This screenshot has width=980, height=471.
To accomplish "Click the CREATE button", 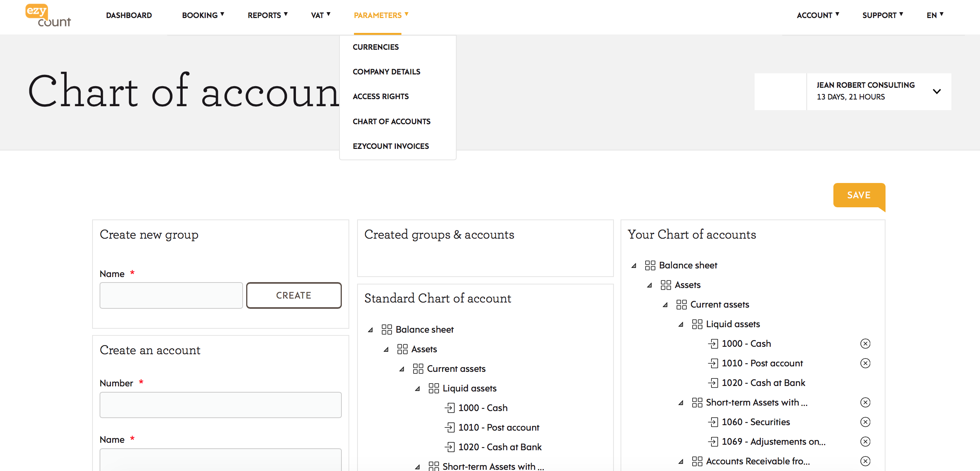I will point(294,295).
